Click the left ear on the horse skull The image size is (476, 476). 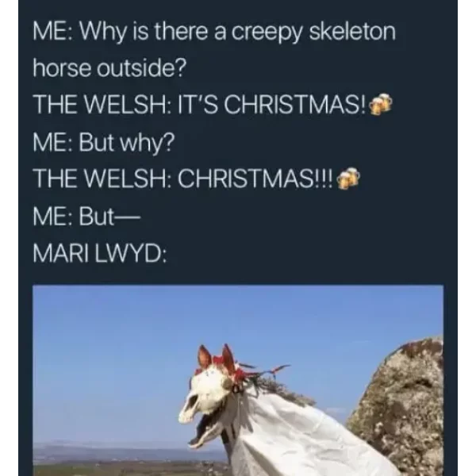point(205,357)
